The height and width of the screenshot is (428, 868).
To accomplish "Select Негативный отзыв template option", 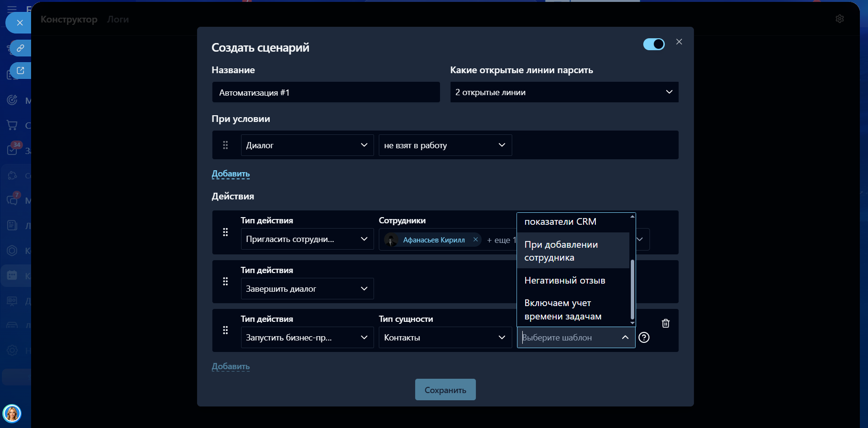I will pyautogui.click(x=565, y=281).
